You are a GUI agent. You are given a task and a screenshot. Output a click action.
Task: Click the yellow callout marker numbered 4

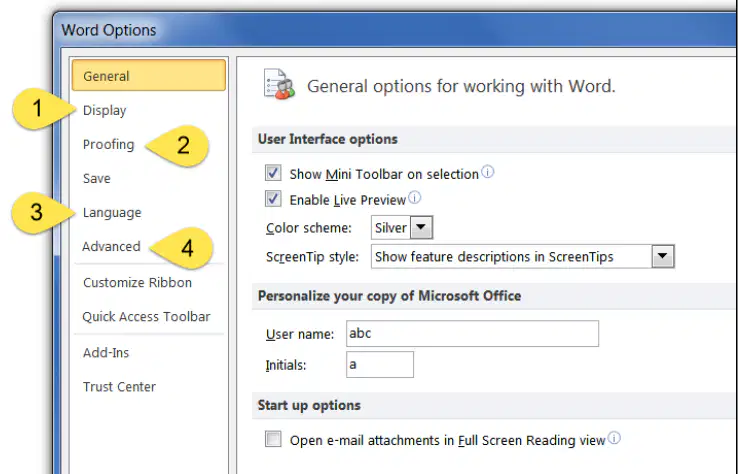(x=182, y=248)
